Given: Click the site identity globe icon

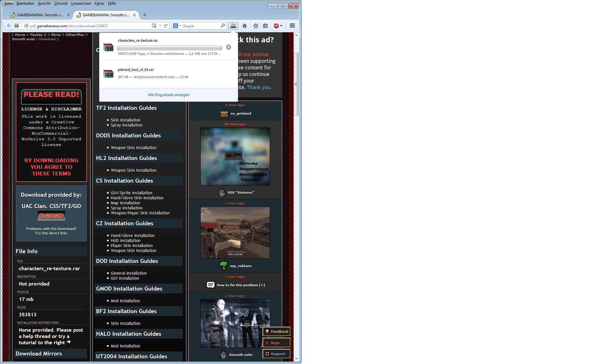Looking at the screenshot, I should point(26,26).
